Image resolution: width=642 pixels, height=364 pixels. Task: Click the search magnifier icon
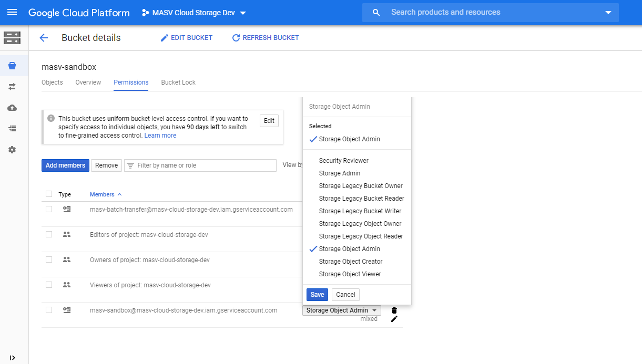[x=376, y=13]
